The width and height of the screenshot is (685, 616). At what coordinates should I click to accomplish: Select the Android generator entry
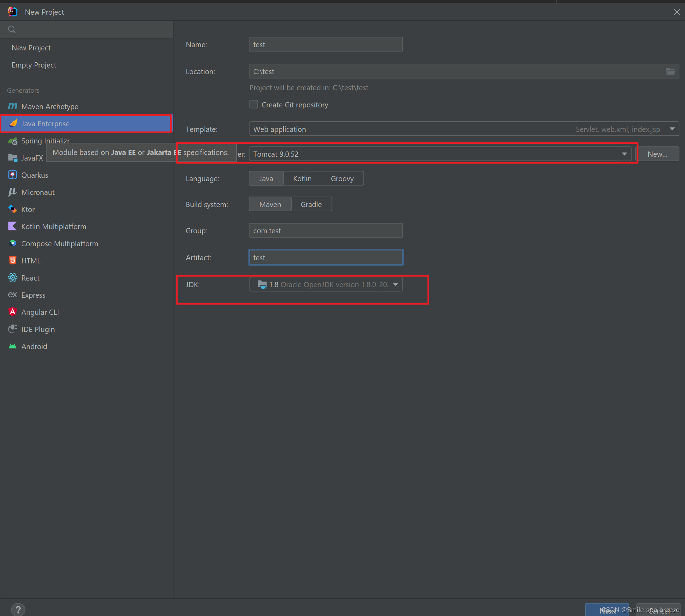(87, 346)
